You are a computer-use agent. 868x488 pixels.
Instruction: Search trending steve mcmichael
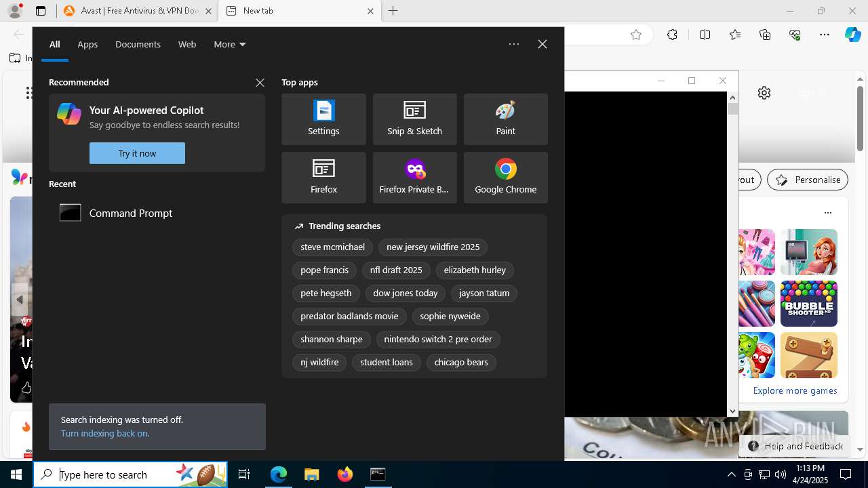click(x=332, y=247)
